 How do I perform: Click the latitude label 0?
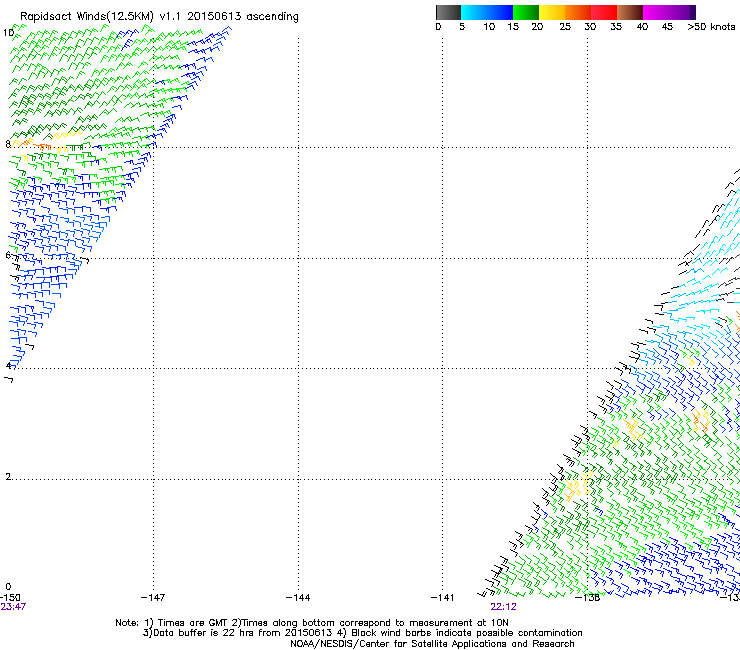pos(8,587)
